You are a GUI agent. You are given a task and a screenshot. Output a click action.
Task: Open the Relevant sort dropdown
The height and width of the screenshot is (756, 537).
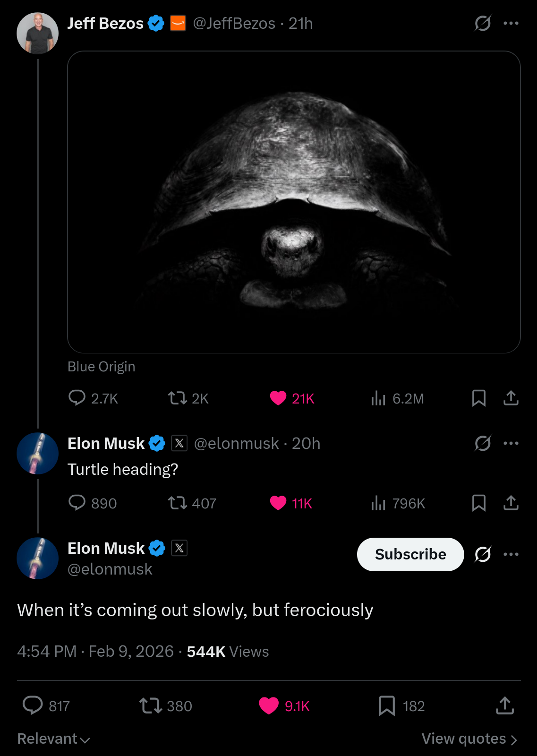click(53, 739)
